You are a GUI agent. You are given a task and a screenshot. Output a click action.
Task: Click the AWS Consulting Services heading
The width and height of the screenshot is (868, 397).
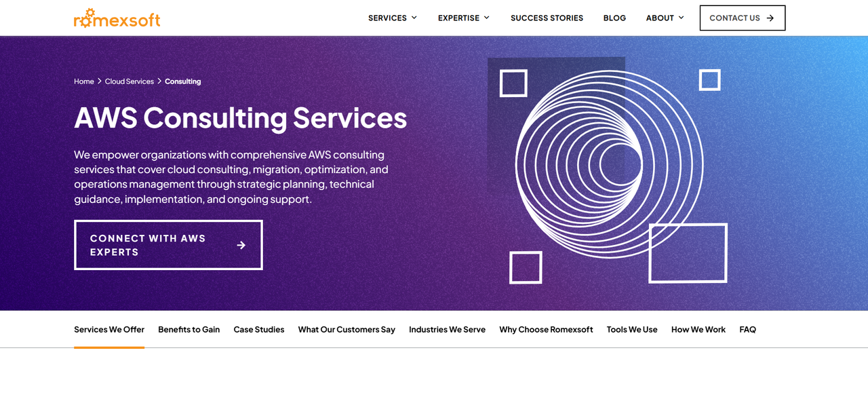pos(241,117)
